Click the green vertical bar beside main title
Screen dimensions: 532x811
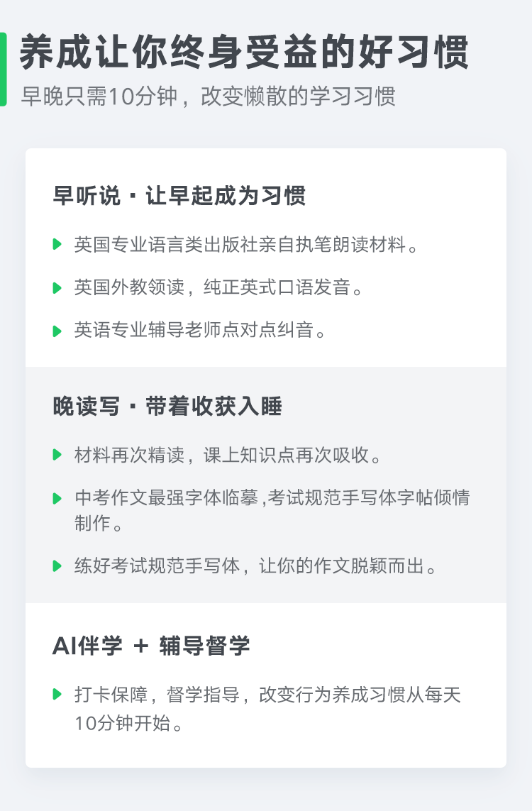[3, 70]
